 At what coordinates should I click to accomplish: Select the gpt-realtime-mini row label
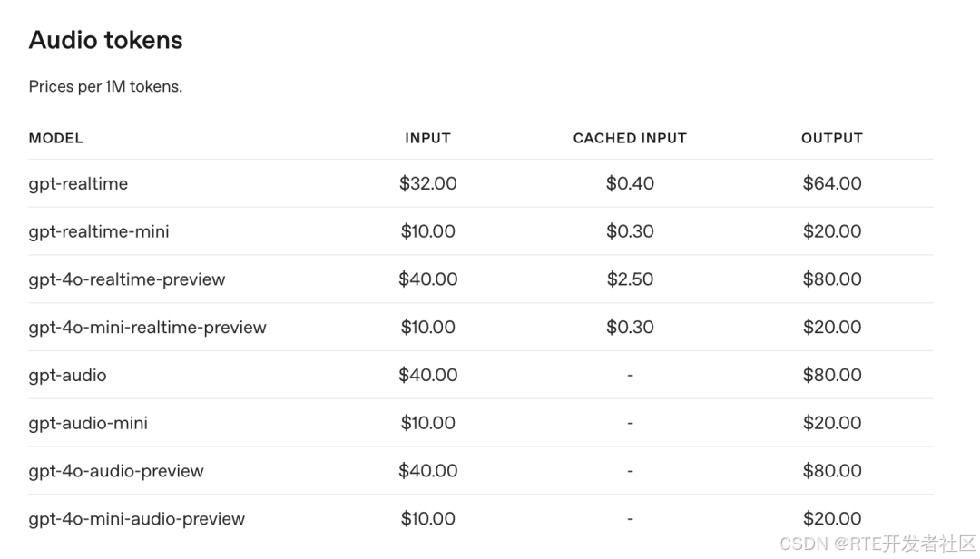(x=99, y=232)
